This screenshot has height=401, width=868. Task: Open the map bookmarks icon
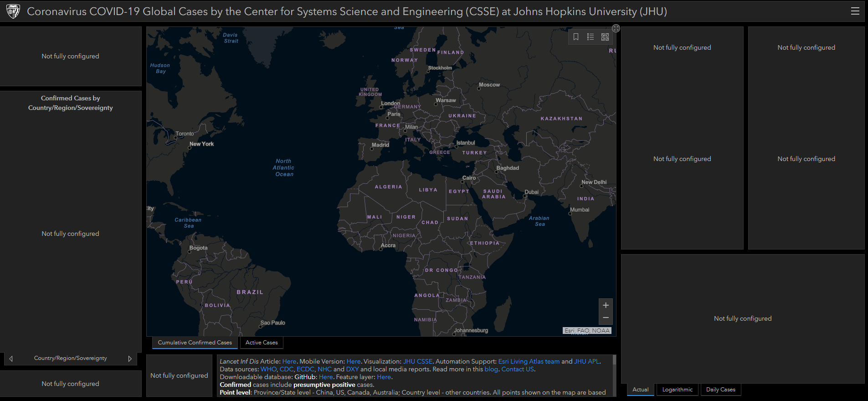[x=576, y=37]
